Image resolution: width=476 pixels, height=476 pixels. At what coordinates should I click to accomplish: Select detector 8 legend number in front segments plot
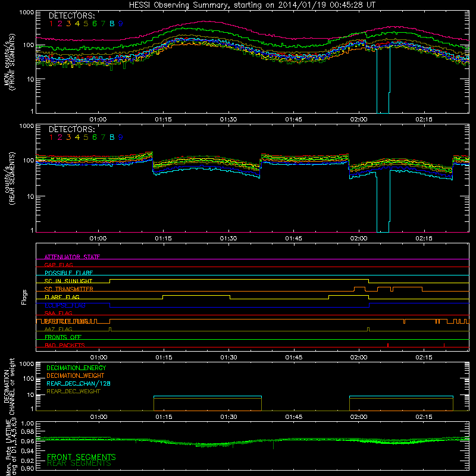[112, 24]
